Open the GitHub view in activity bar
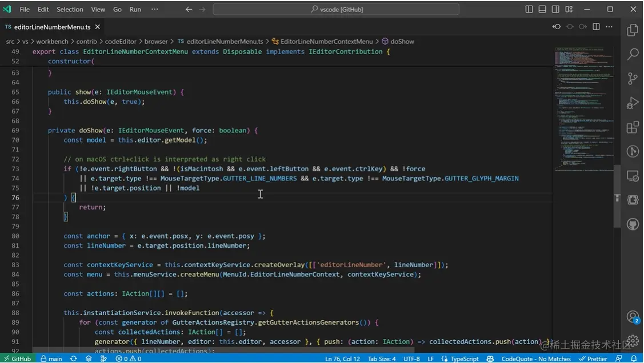This screenshot has width=644, height=363. click(633, 224)
